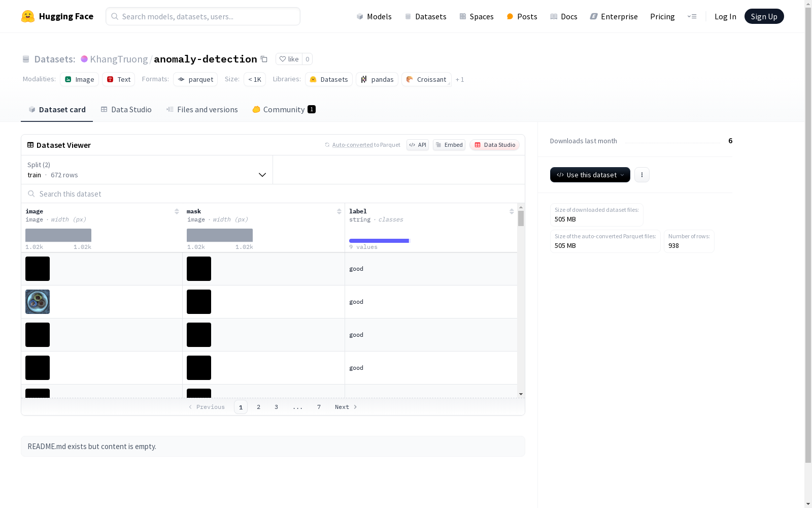
Task: Expand the Use this dataset dropdown
Action: [590, 175]
